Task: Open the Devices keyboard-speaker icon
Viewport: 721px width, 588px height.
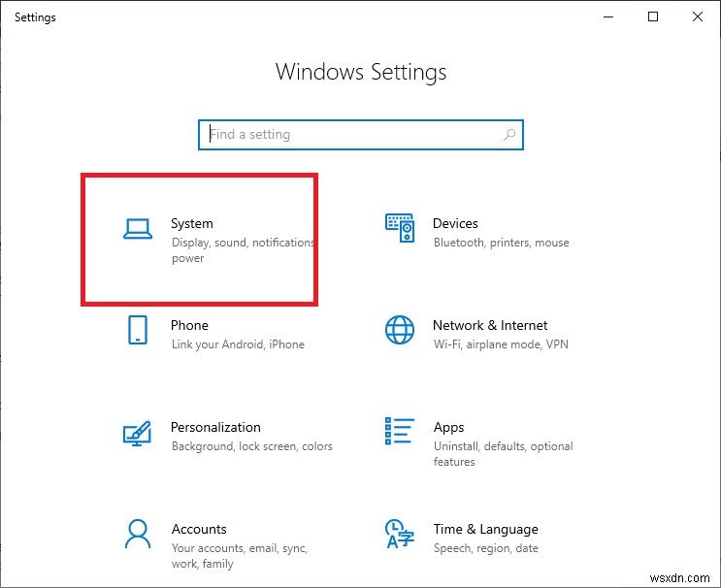Action: click(x=400, y=228)
